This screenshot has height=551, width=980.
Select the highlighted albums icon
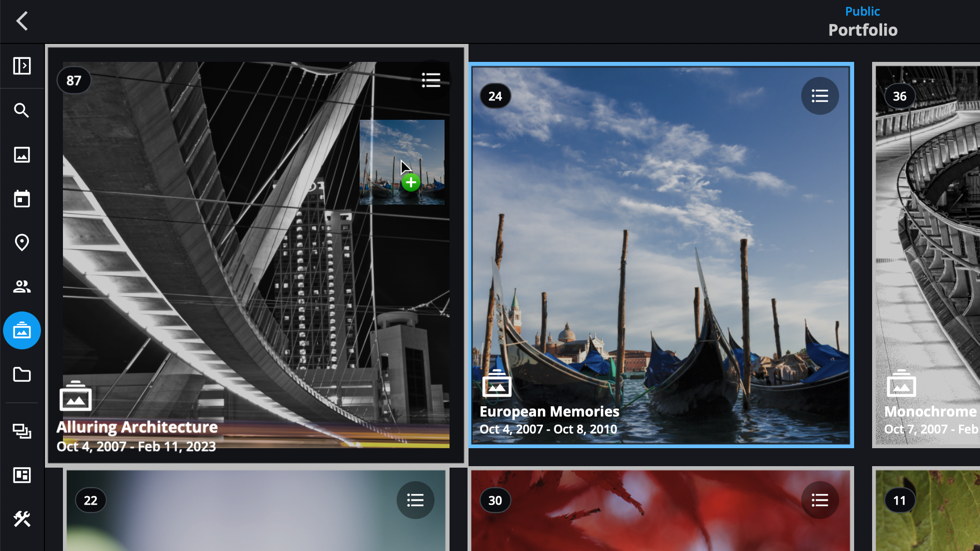tap(22, 330)
